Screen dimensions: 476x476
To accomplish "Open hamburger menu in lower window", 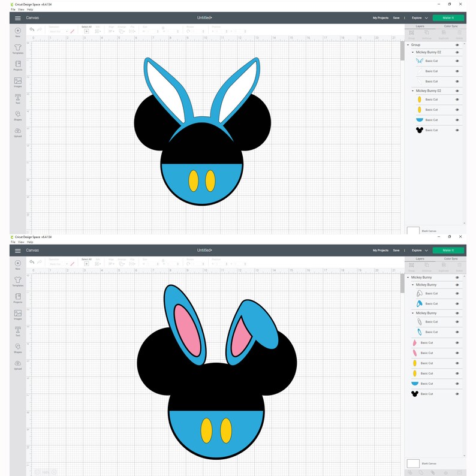I will tap(18, 251).
